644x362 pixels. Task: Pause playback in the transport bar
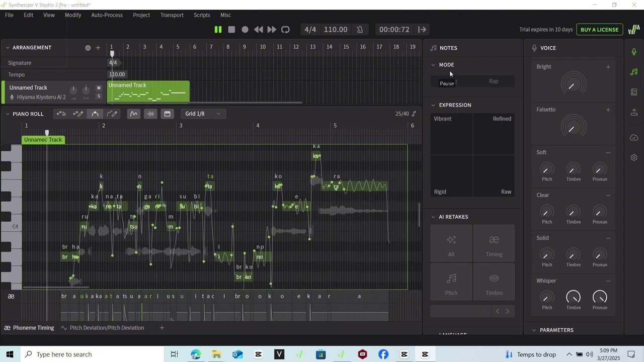[x=218, y=30]
